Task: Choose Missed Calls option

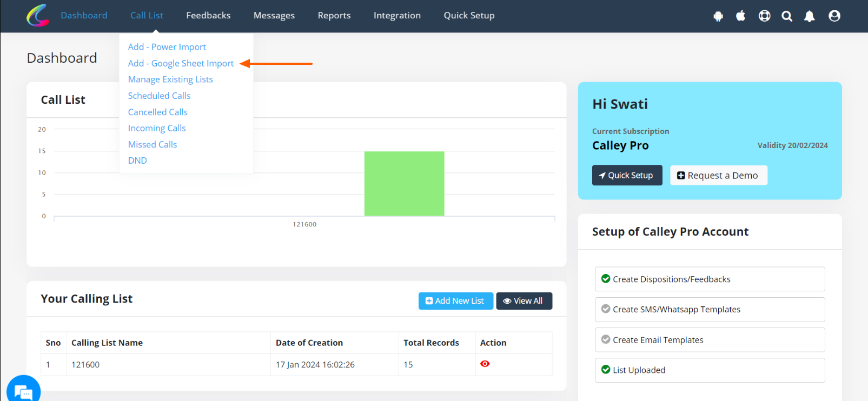Action: point(153,144)
